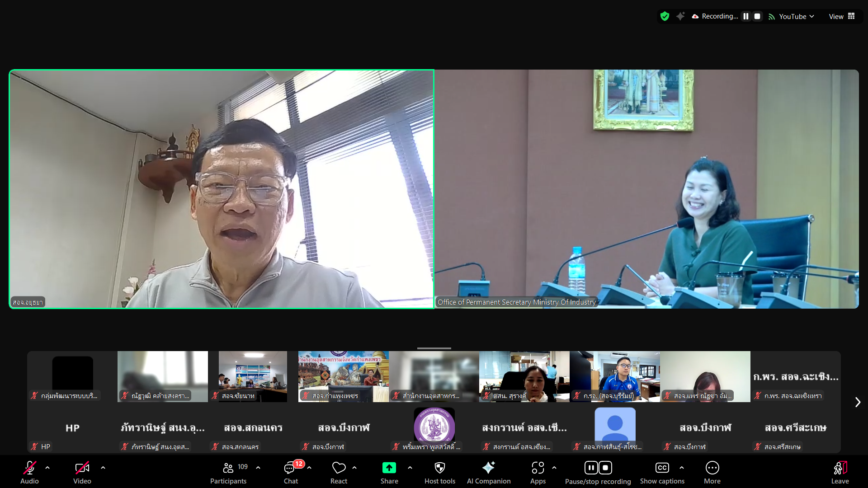
Task: Toggle Show captions CC button
Action: [x=662, y=468]
